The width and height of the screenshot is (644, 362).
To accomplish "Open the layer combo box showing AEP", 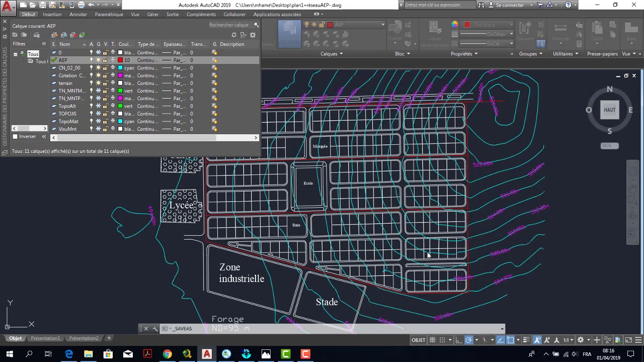I will pos(355,25).
